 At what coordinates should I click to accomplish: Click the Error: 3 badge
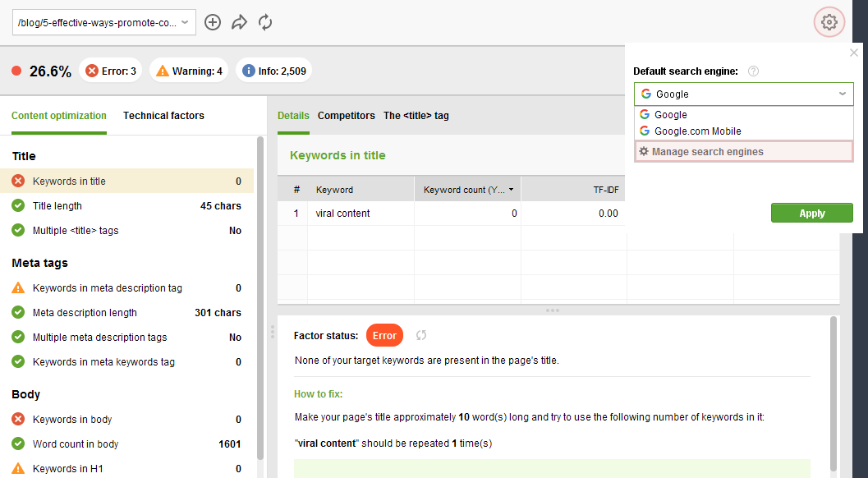pos(111,71)
